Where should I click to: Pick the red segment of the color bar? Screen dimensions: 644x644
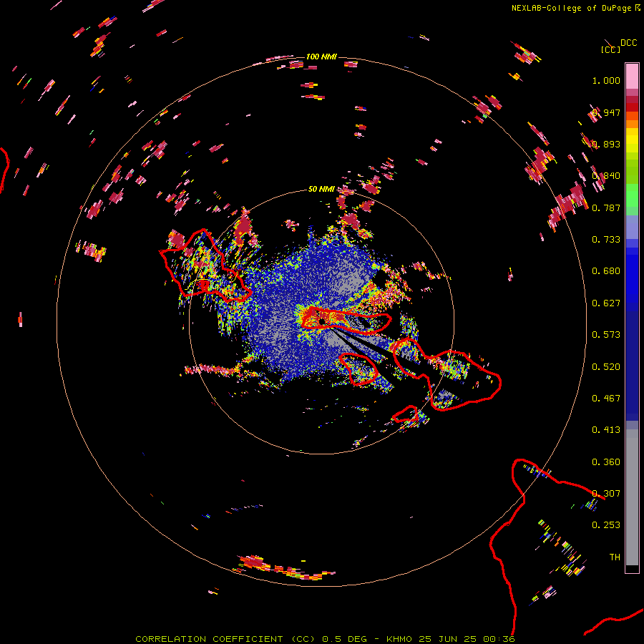coord(632,107)
